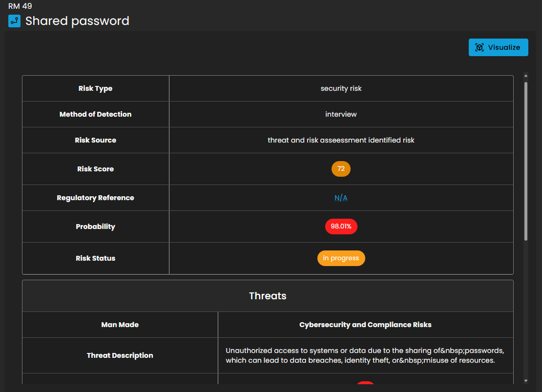This screenshot has height=392, width=542.
Task: Select the orange risk score 72 badge
Action: tap(341, 169)
